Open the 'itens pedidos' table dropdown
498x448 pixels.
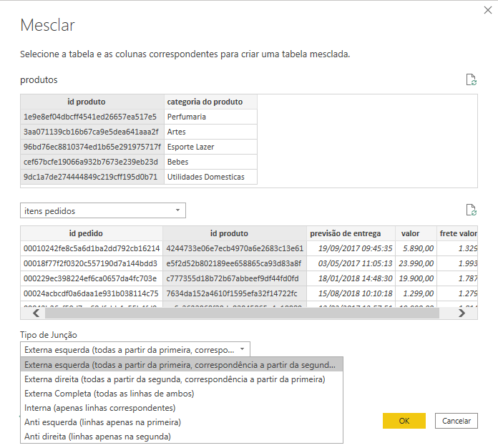103,210
